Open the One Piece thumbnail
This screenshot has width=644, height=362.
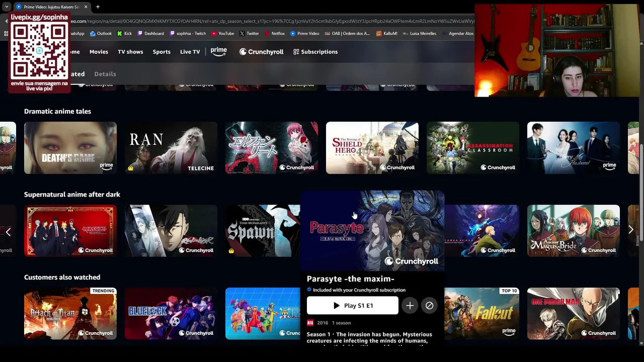pos(263,314)
